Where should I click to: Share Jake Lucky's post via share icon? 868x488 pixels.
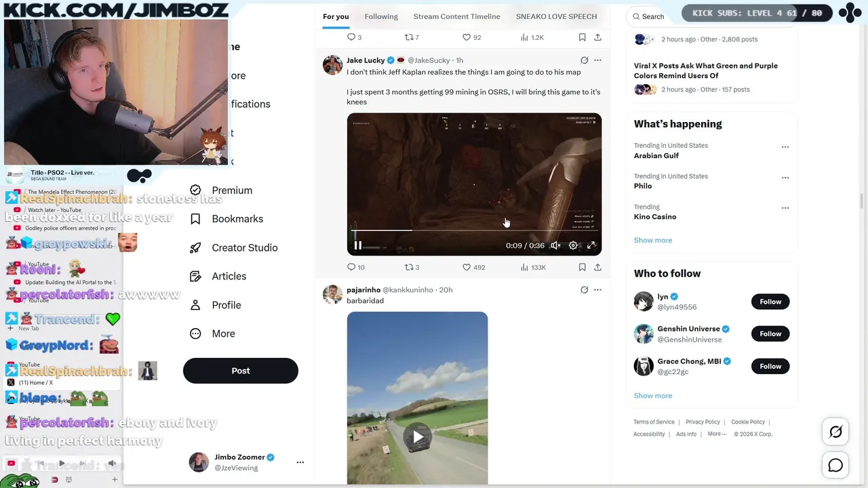597,268
